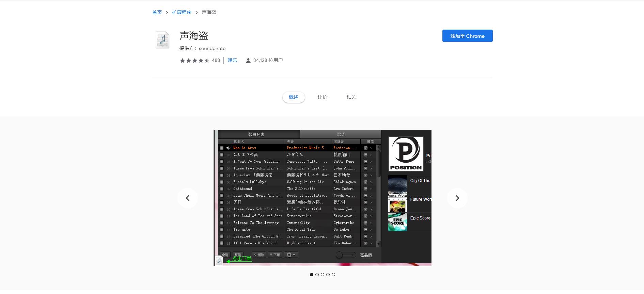The image size is (644, 294).
Task: Click the user silhouette icon
Action: point(248,61)
